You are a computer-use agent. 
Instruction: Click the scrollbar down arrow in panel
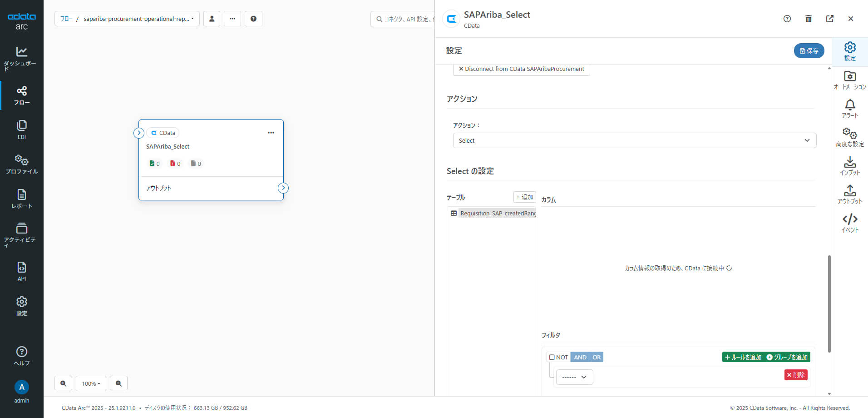pos(829,393)
